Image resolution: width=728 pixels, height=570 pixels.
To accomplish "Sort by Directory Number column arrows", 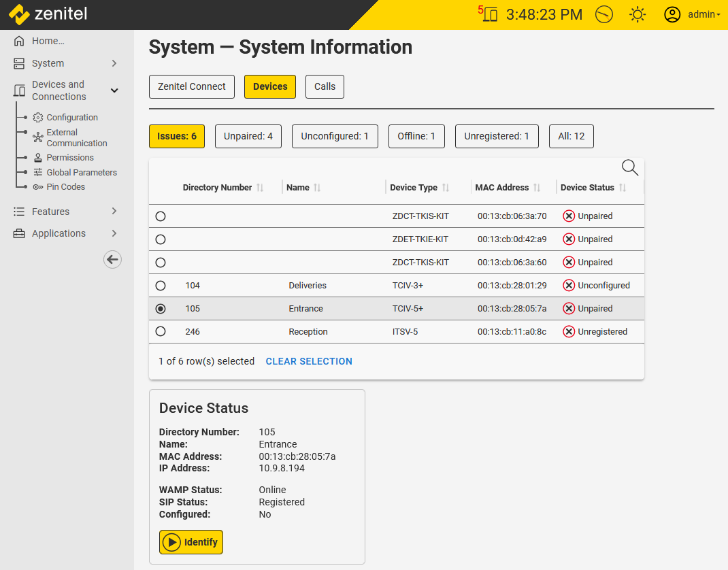I will point(260,188).
